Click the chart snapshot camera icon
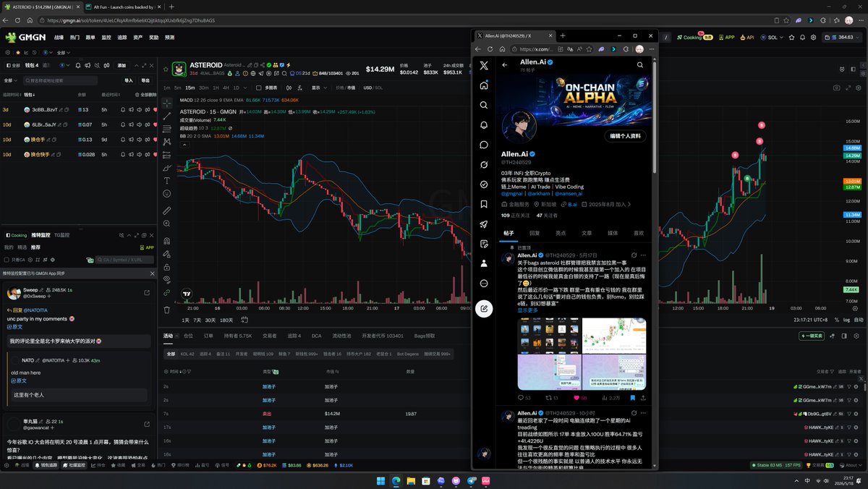Screen dimensions: 868x489 coord(837,88)
